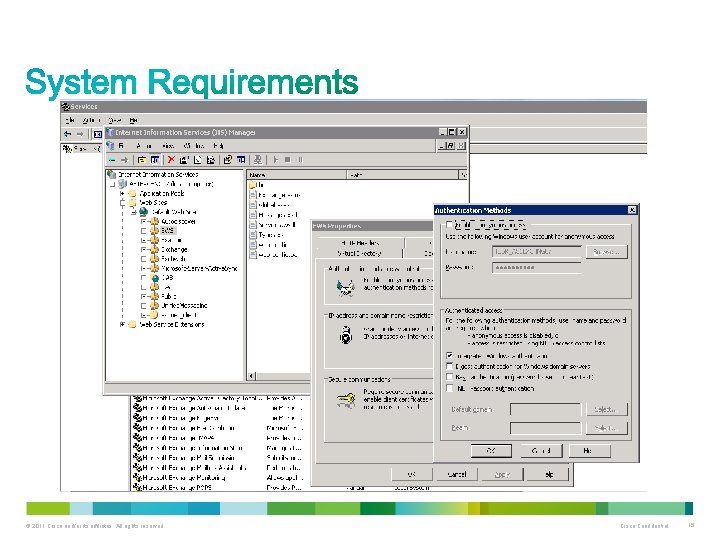Viewport: 720px width, 540px height.
Task: Expand Autodiscover virtual directory node
Action: tap(144, 221)
